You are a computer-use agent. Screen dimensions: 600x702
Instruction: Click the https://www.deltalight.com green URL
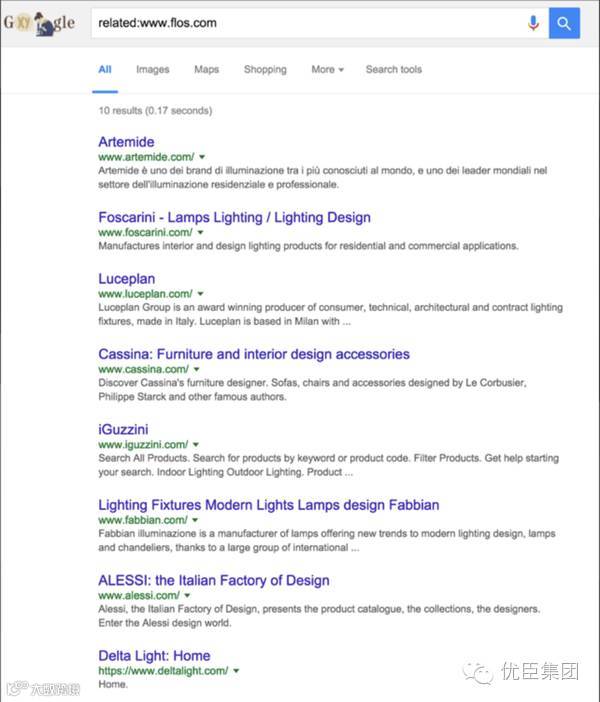(163, 671)
